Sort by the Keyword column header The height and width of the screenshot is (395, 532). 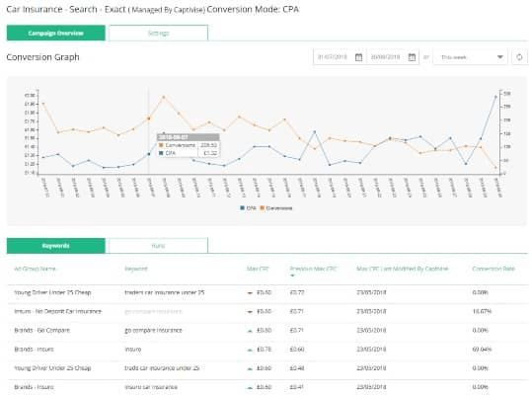pyautogui.click(x=136, y=269)
